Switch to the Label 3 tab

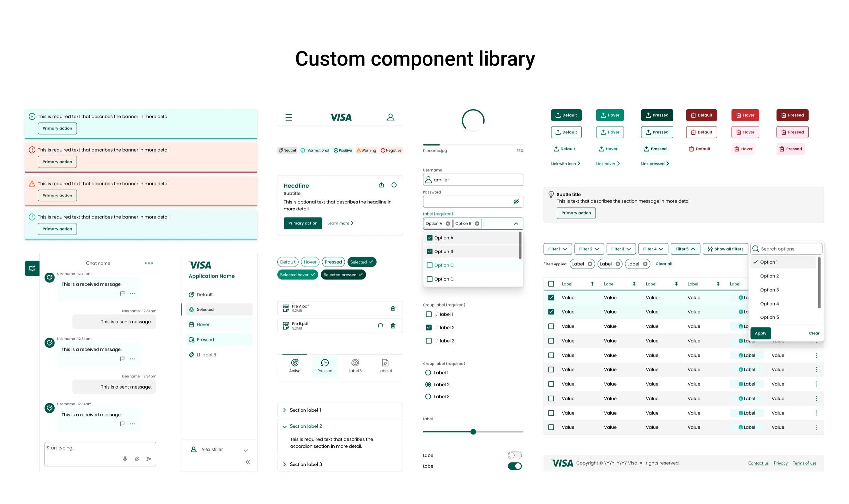click(x=355, y=366)
